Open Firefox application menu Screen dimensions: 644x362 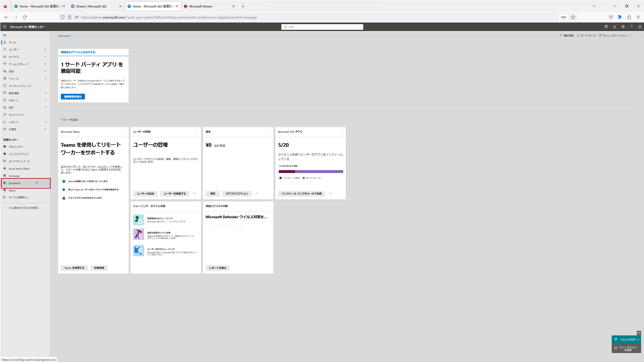tap(638, 17)
